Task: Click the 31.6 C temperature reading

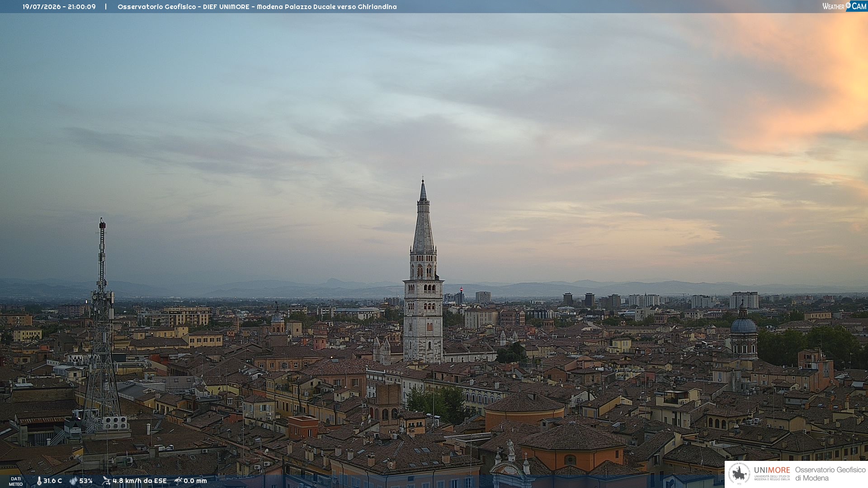Action: (52, 481)
